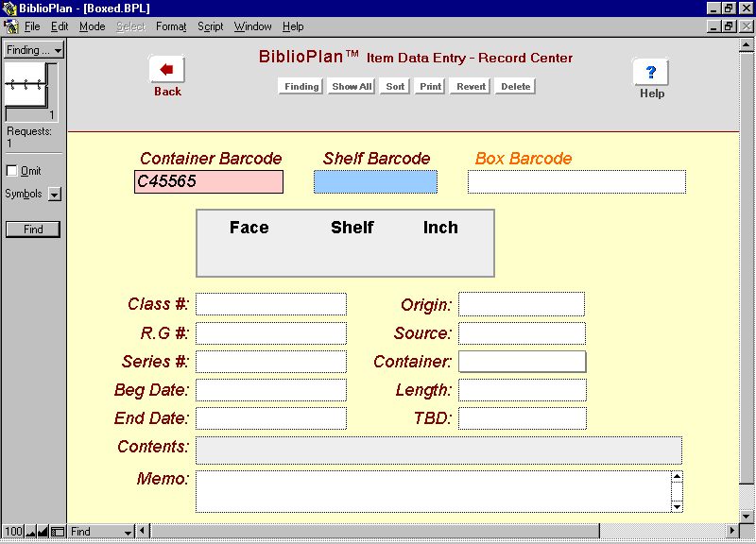Click the window vertical scrollbar down arrow
The width and height of the screenshot is (756, 544).
coord(746,516)
